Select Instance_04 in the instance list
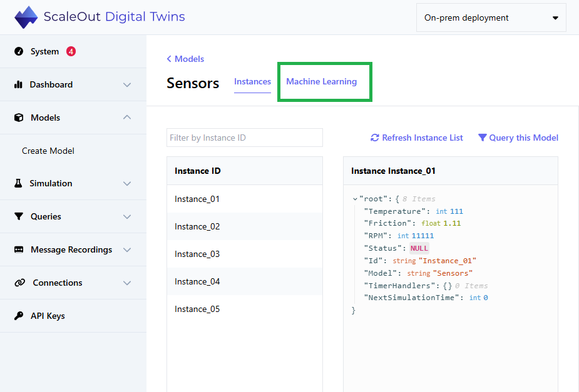Image resolution: width=579 pixels, height=392 pixels. click(245, 281)
